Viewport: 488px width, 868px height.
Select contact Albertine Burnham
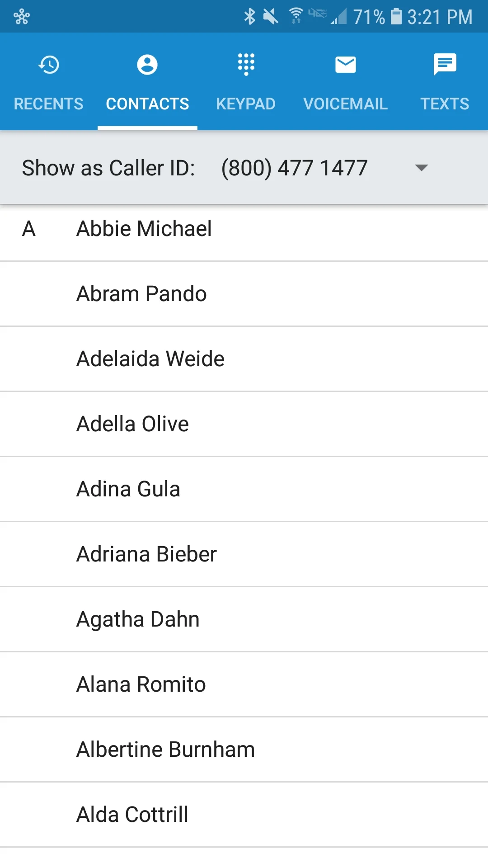coord(244,750)
